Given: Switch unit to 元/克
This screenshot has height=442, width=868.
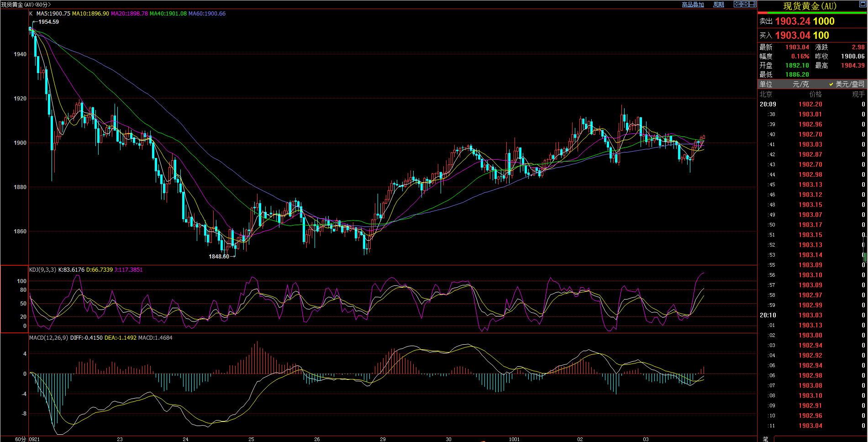Looking at the screenshot, I should pyautogui.click(x=800, y=84).
